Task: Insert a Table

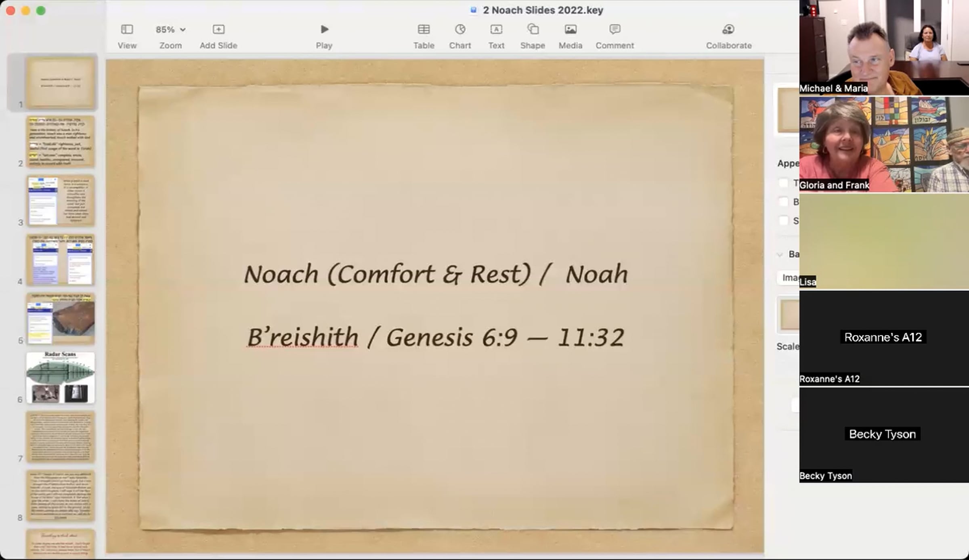Action: pyautogui.click(x=424, y=29)
